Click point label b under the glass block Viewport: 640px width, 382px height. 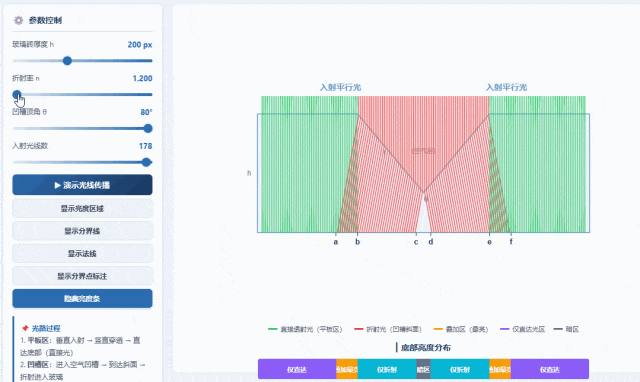[358, 242]
